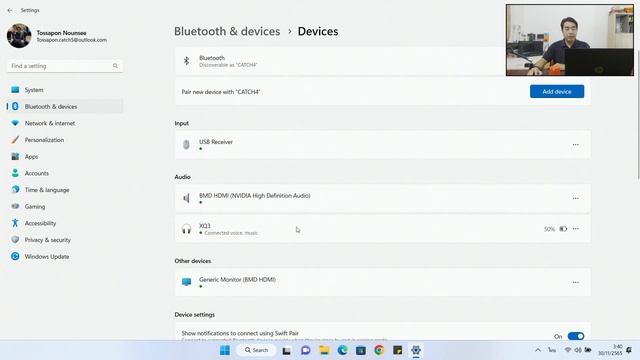Open Privacy & security settings
Image resolution: width=640 pixels, height=360 pixels.
[x=65, y=240]
